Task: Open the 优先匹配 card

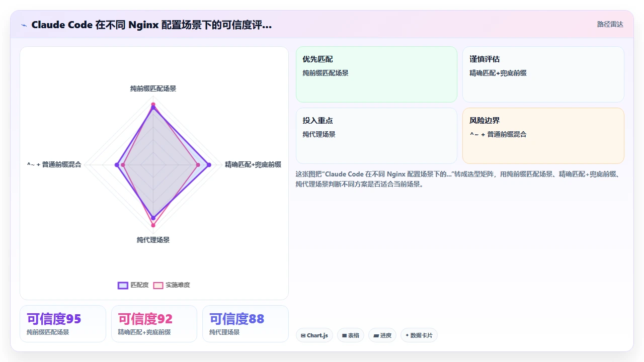Action: click(x=376, y=74)
